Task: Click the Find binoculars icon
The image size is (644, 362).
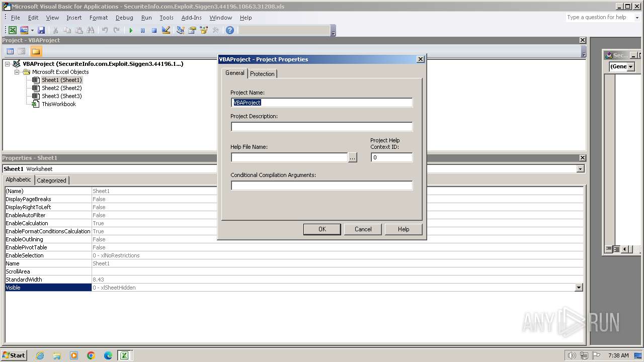Action: coord(91,31)
